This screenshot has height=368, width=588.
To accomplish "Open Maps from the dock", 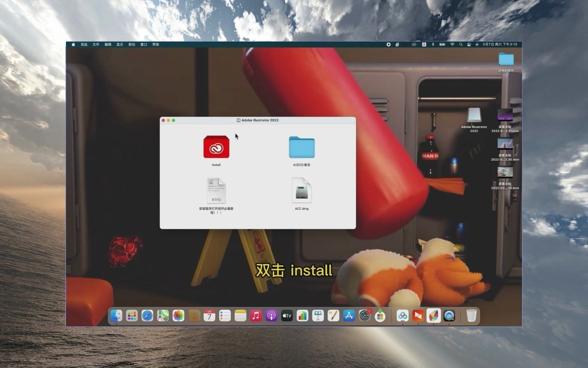I will (163, 316).
